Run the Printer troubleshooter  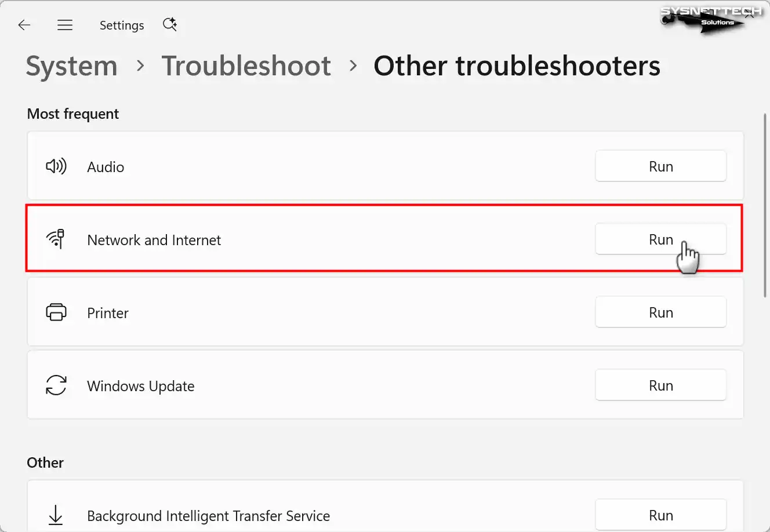tap(660, 312)
